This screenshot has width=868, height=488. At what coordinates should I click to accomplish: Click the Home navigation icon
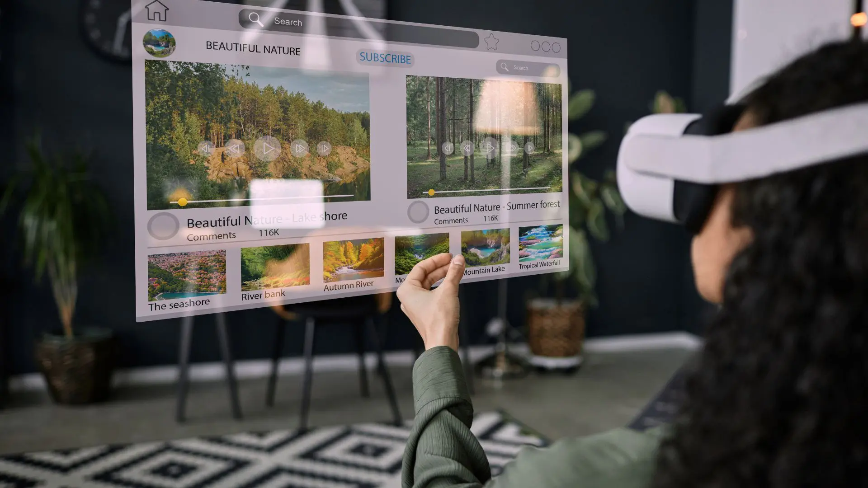156,11
